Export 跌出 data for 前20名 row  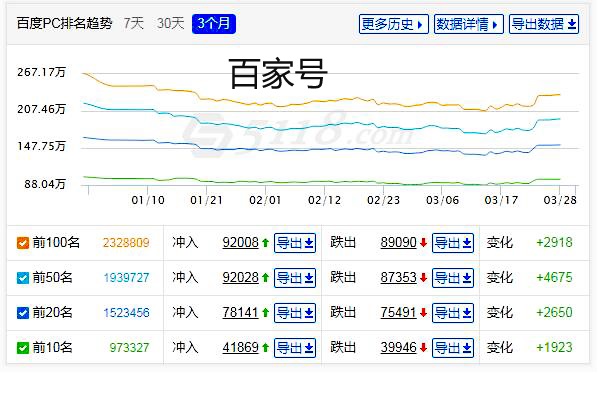(x=453, y=313)
